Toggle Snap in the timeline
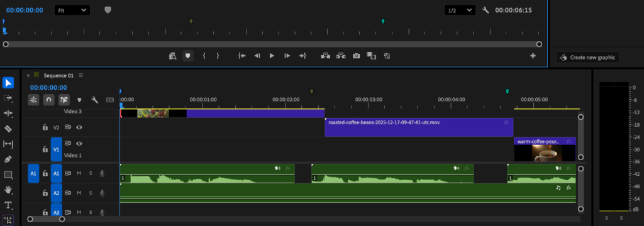This screenshot has width=644, height=226. [48, 100]
